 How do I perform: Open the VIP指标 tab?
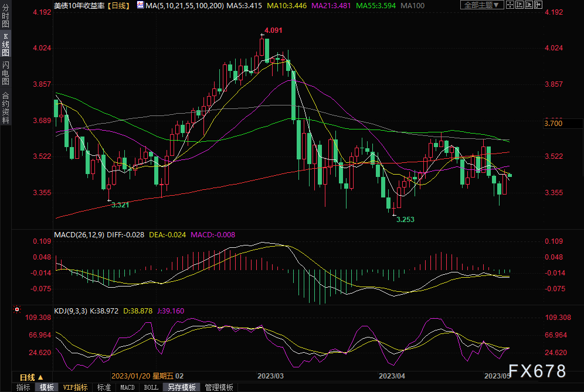75,387
